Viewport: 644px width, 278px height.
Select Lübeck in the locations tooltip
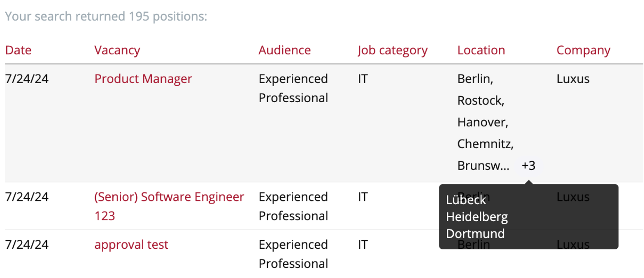tap(466, 200)
